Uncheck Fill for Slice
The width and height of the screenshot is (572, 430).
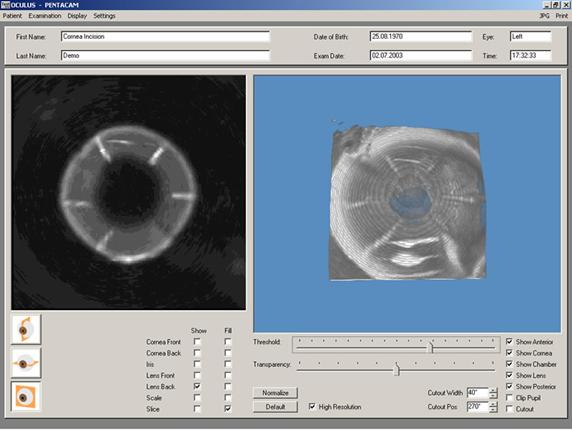click(x=228, y=409)
